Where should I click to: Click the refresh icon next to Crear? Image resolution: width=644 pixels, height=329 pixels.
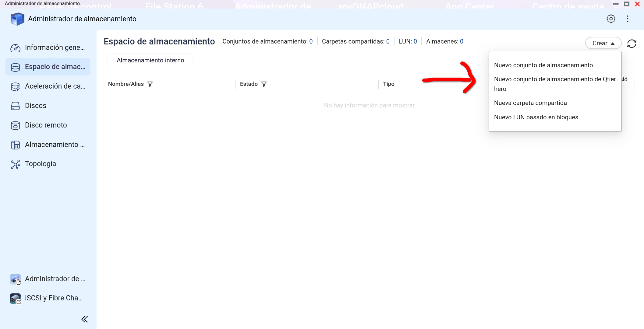pos(632,44)
